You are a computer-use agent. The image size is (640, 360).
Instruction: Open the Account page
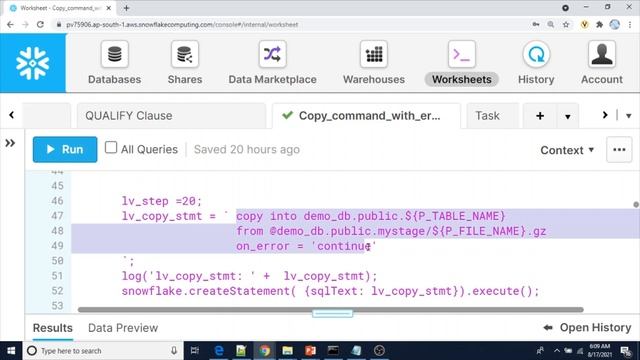pos(602,63)
